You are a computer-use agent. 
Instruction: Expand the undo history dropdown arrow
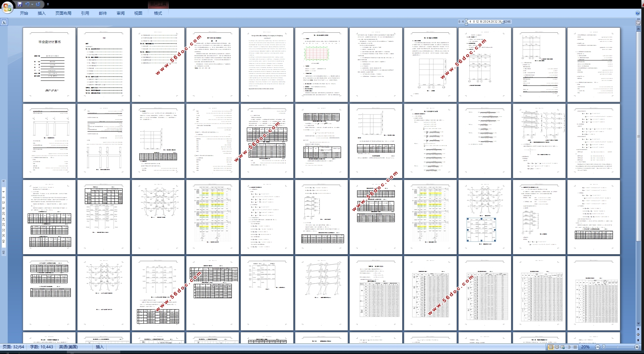pos(32,4)
